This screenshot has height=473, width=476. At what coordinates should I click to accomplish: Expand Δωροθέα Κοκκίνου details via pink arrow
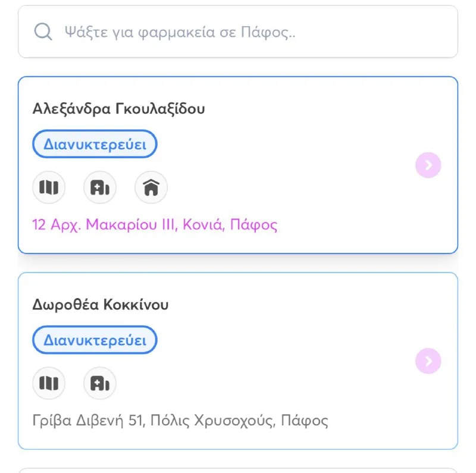tap(428, 361)
